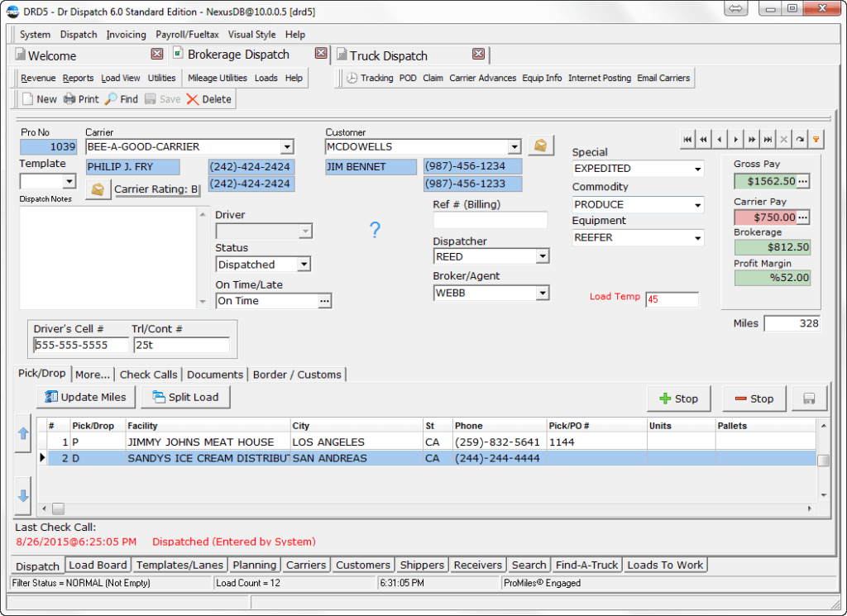Open the Carrier dropdown showing BEE-A-GOOD-CARRIER
Viewport: 847px width, 616px height.
pos(287,146)
